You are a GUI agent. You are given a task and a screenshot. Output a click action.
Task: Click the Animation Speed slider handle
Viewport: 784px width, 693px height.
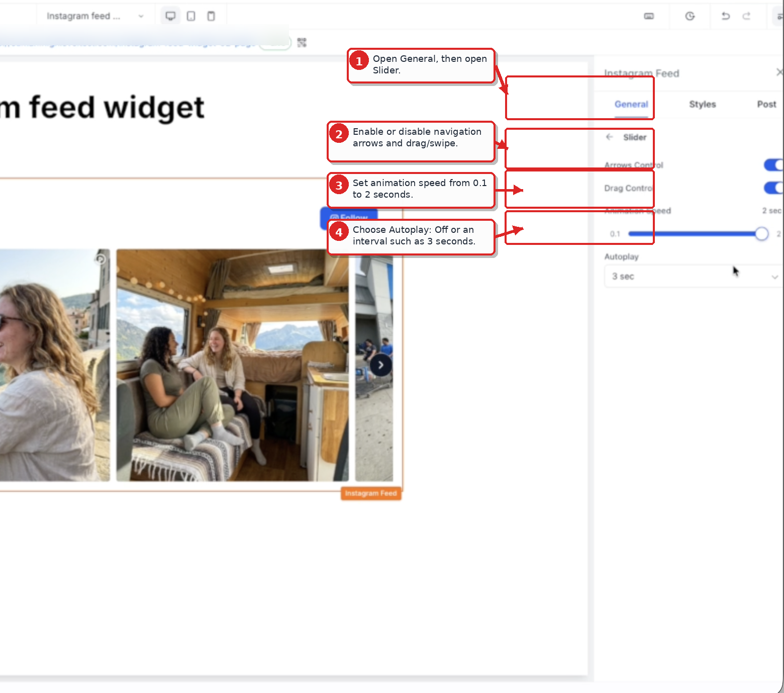pos(762,234)
